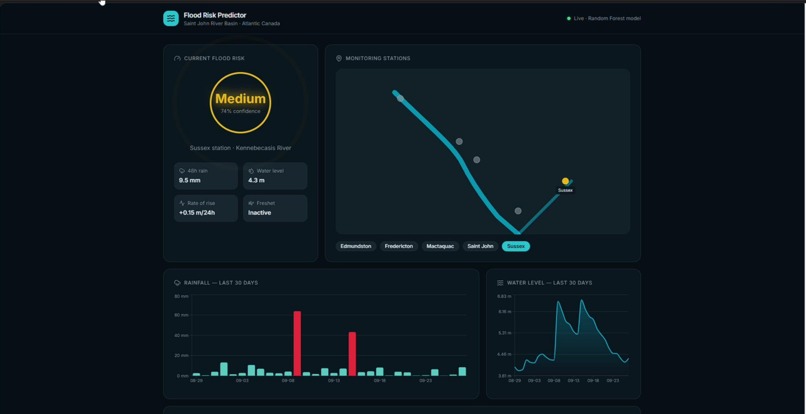Screen dimensions: 806x414
Task: Click the waves icon beside Water Level — Last 30 Days
Action: [500, 283]
